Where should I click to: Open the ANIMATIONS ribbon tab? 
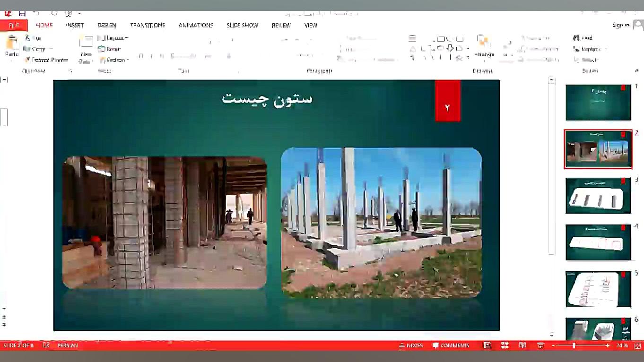195,25
